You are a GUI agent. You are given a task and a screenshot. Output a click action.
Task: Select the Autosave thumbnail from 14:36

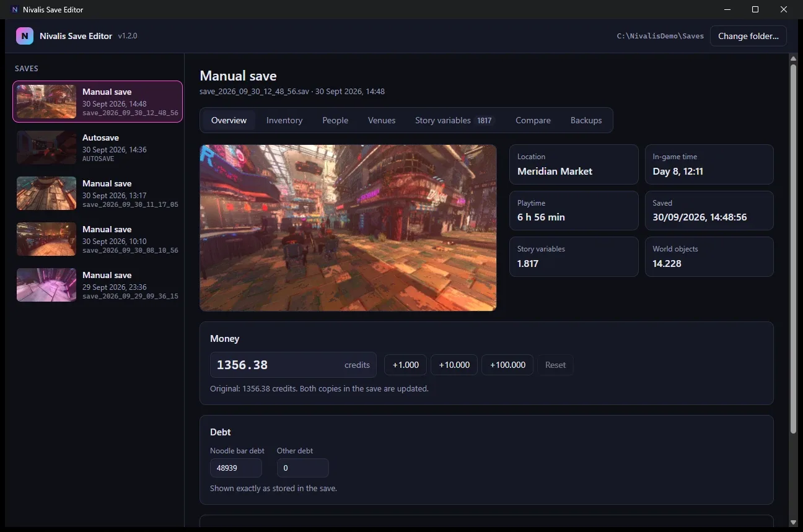(x=46, y=147)
